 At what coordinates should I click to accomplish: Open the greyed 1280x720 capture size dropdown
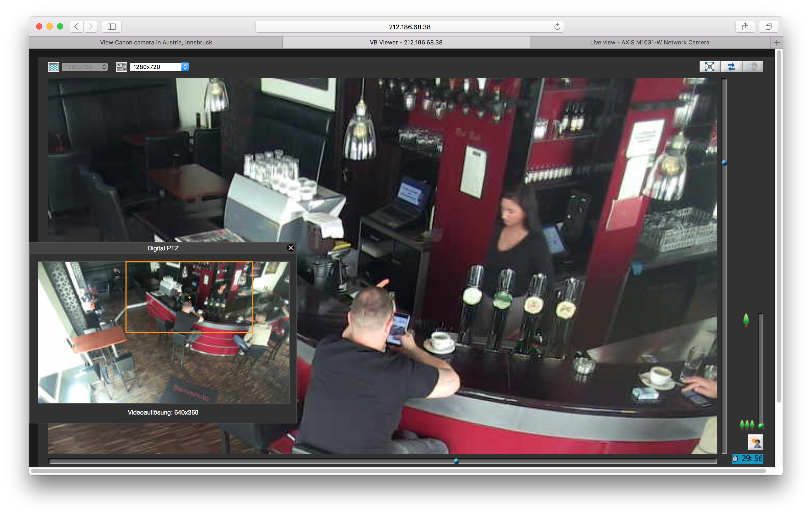pos(85,67)
